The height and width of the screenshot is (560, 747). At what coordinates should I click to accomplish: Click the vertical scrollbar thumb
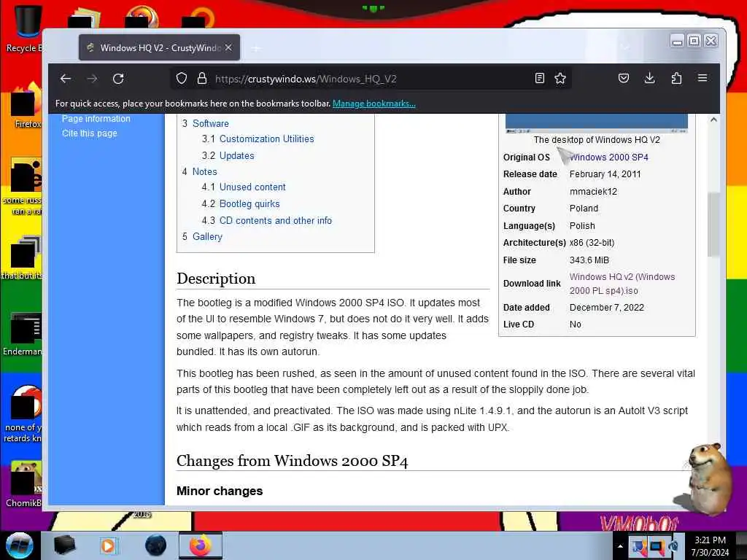pos(713,225)
